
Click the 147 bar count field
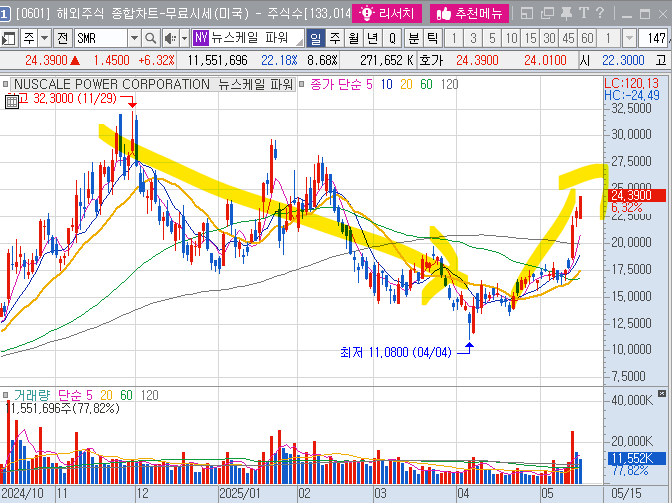tap(654, 39)
